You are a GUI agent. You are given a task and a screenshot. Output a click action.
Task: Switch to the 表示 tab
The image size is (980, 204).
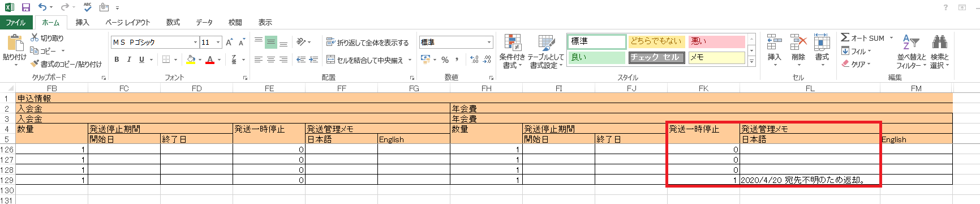coord(265,23)
